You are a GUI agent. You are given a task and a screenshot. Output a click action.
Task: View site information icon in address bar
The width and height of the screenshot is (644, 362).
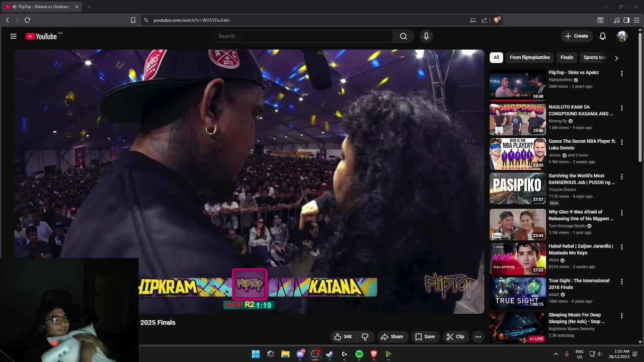pyautogui.click(x=146, y=20)
